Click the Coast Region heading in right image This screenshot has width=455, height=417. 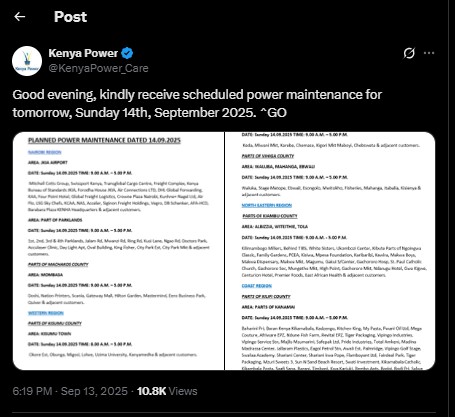coord(257,286)
